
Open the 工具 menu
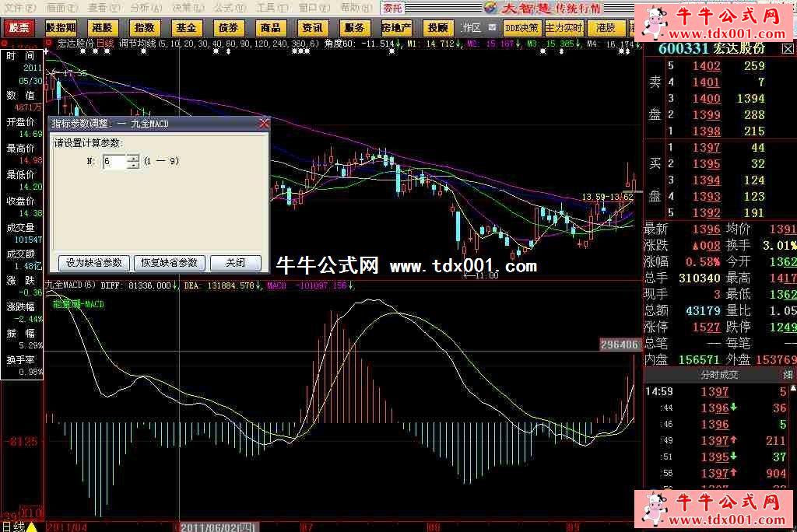click(x=272, y=8)
